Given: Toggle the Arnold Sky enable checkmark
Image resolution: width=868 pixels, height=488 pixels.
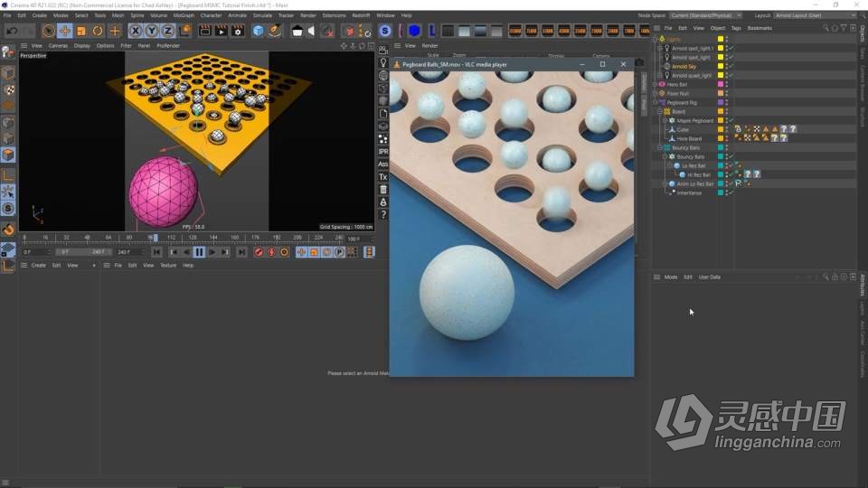Looking at the screenshot, I should (731, 66).
